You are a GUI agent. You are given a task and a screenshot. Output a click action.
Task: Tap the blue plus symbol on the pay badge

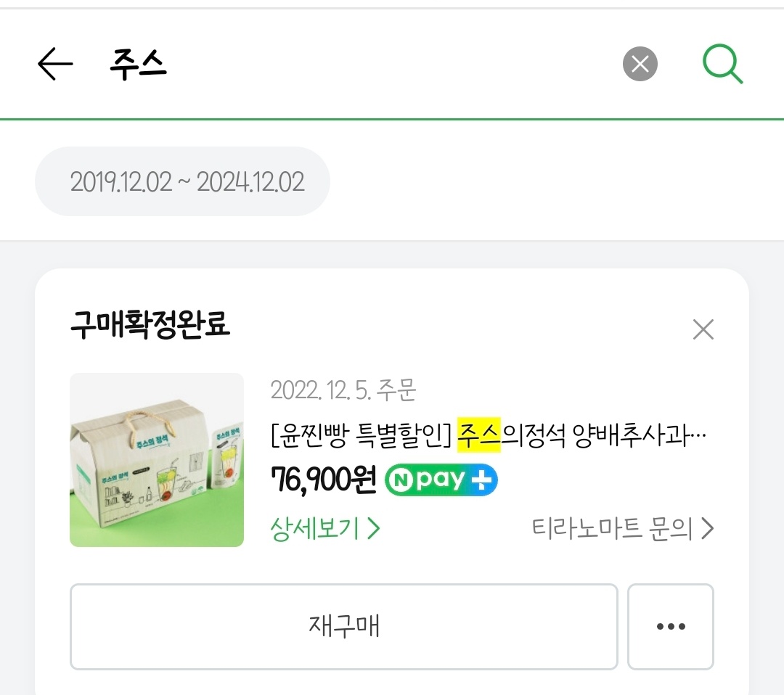point(482,480)
